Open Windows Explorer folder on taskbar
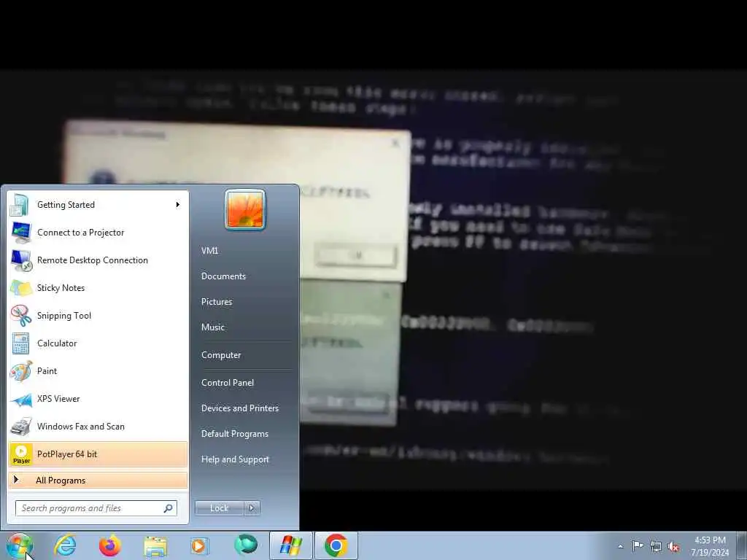The width and height of the screenshot is (747, 560). [x=156, y=546]
